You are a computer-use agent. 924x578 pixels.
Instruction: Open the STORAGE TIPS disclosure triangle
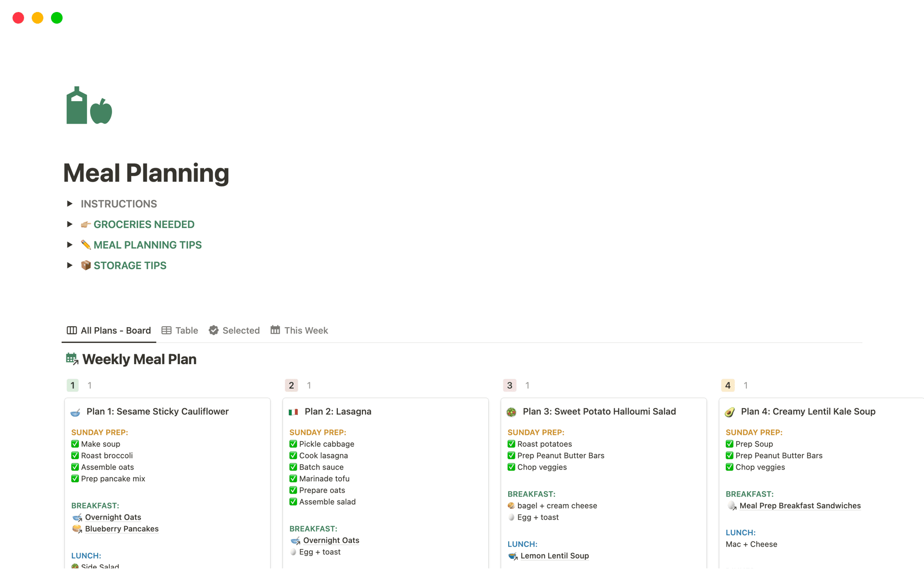pos(69,265)
